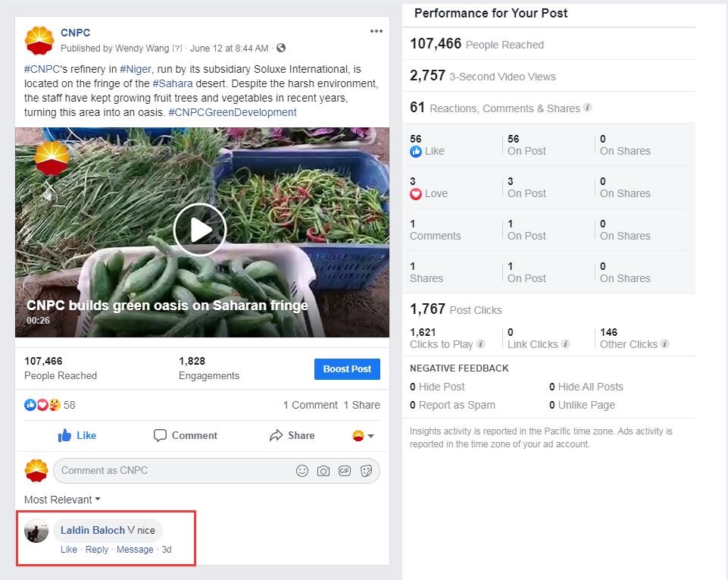Click the public audience globe icon

click(x=281, y=48)
